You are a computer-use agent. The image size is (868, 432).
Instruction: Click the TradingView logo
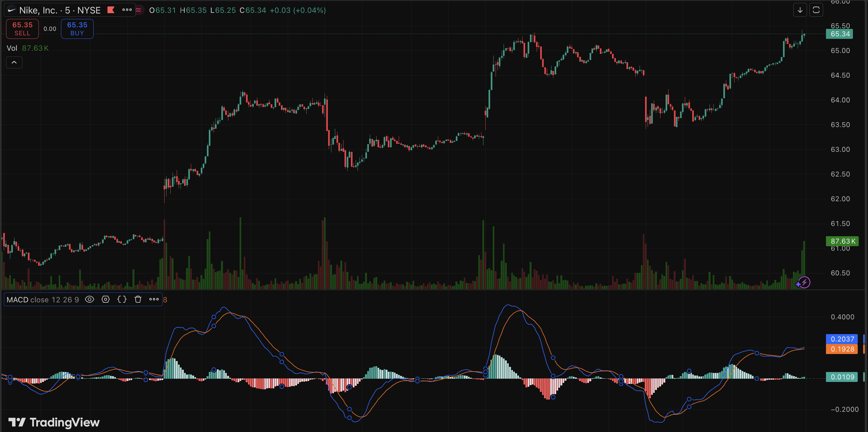[54, 422]
